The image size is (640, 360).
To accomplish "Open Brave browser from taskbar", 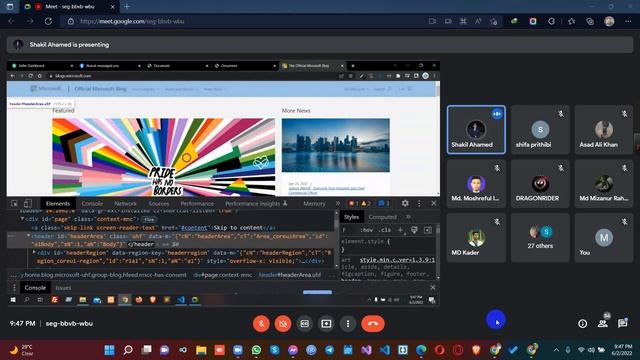I will pos(476,350).
